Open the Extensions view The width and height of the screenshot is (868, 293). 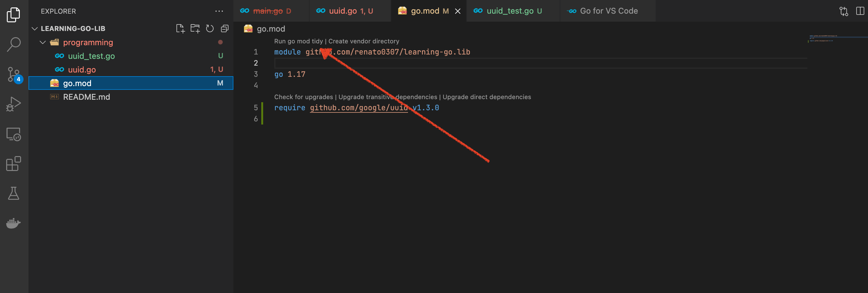(14, 164)
